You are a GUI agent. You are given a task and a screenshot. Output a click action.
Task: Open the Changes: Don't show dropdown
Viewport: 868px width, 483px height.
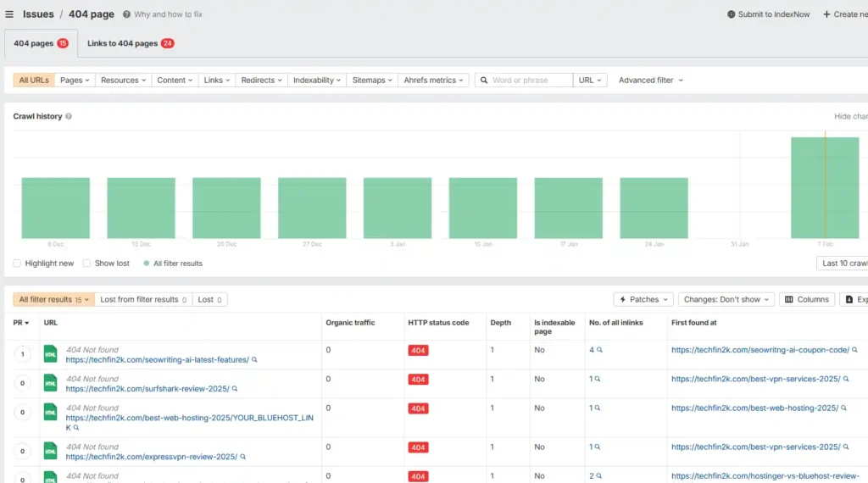tap(726, 299)
